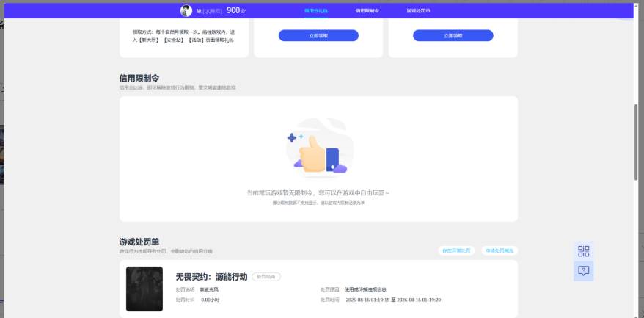Click 立即领取 button in the center card

point(318,35)
